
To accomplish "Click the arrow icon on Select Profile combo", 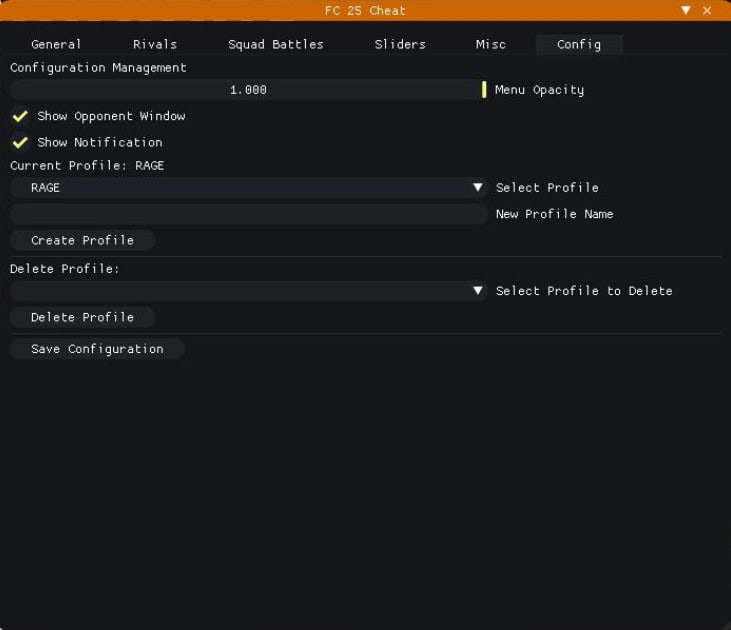I will point(478,187).
